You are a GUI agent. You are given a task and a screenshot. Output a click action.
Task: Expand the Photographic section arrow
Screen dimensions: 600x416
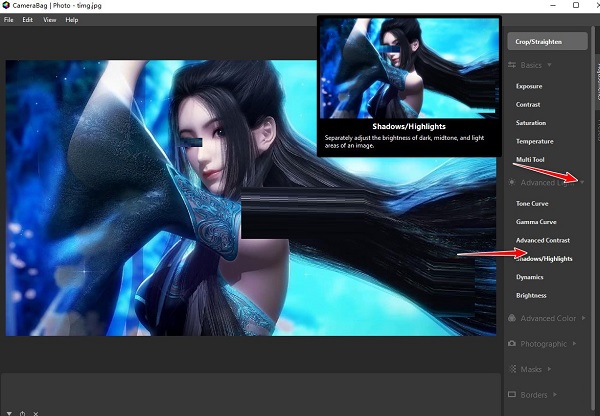574,343
